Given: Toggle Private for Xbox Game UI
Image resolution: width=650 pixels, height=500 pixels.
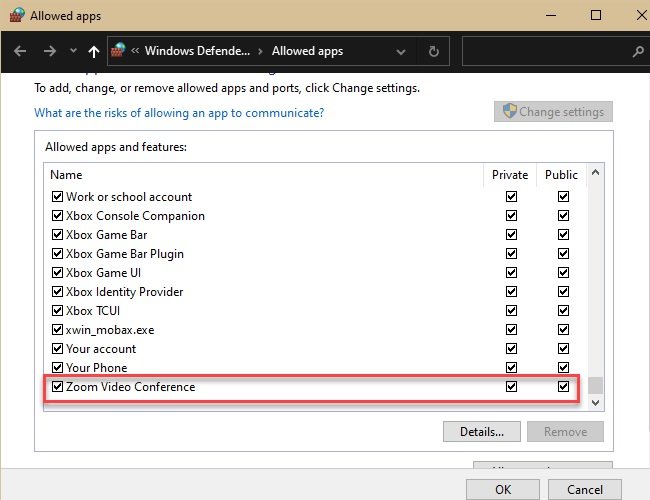Looking at the screenshot, I should point(511,273).
